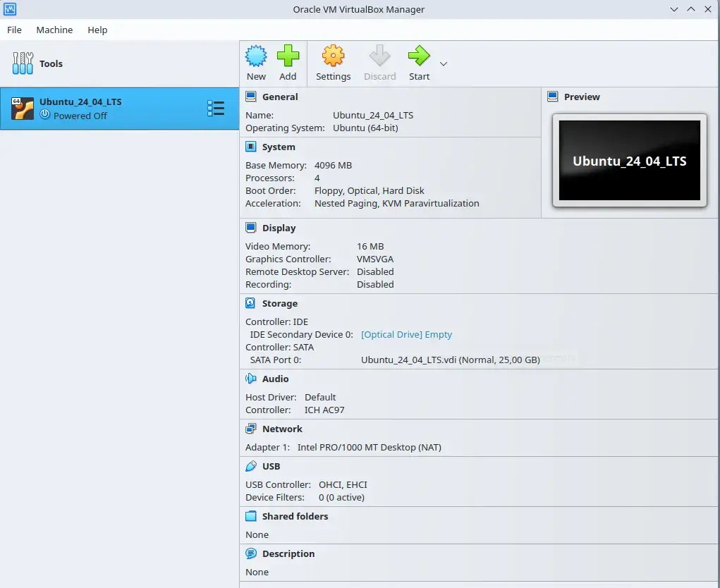Expand the Start button dropdown arrow

tap(444, 64)
